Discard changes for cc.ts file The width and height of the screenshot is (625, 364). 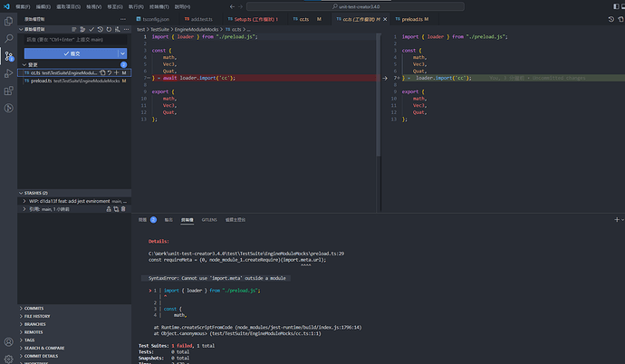point(109,72)
